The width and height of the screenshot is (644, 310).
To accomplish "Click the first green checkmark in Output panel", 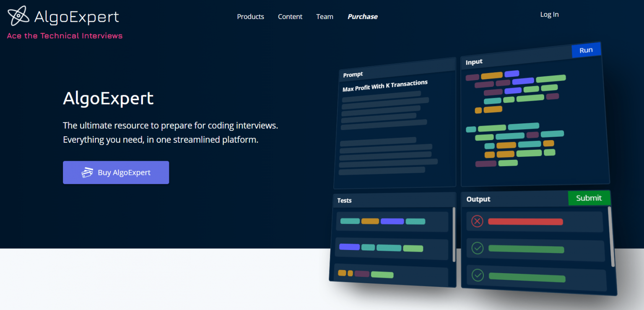I will pyautogui.click(x=478, y=248).
